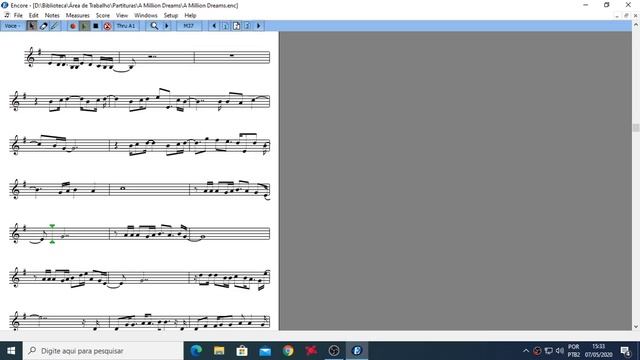This screenshot has width=640, height=360.
Task: Click the current page document icon
Action: tap(236, 26)
